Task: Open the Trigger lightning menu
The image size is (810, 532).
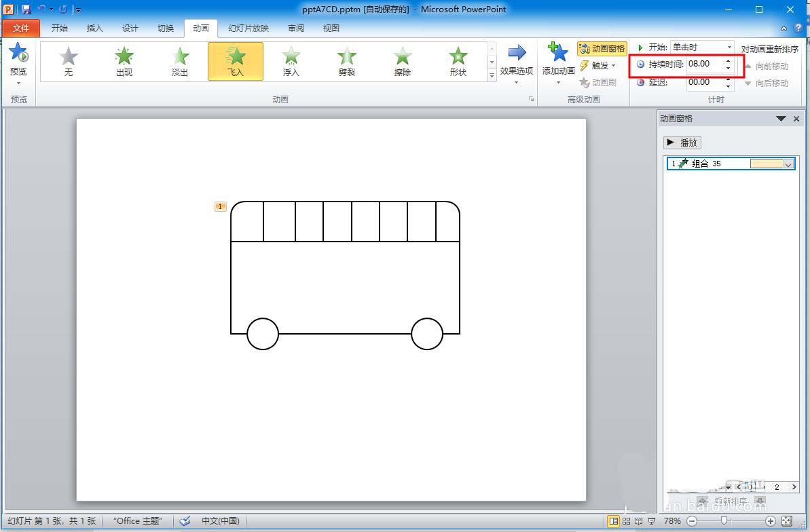Action: click(x=598, y=66)
